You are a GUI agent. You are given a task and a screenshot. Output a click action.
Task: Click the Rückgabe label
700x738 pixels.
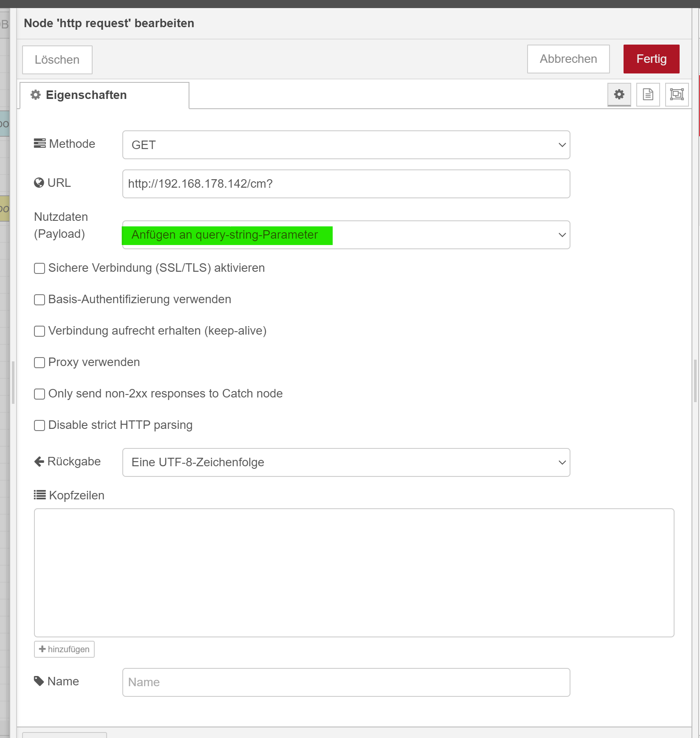click(68, 462)
